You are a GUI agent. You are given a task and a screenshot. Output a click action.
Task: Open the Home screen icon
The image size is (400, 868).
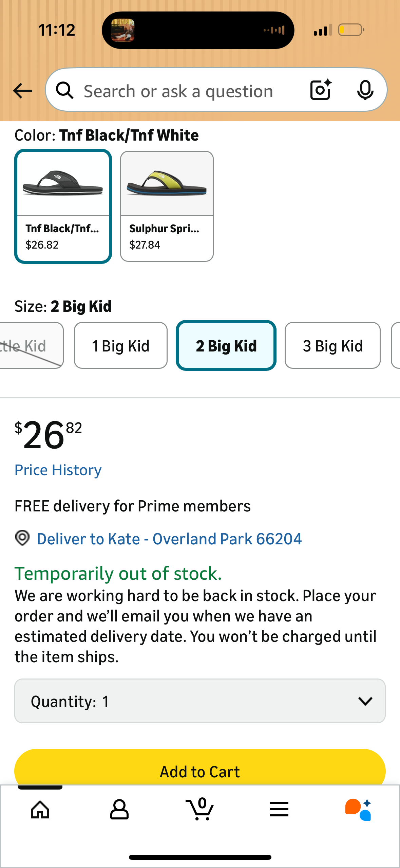[x=40, y=810]
